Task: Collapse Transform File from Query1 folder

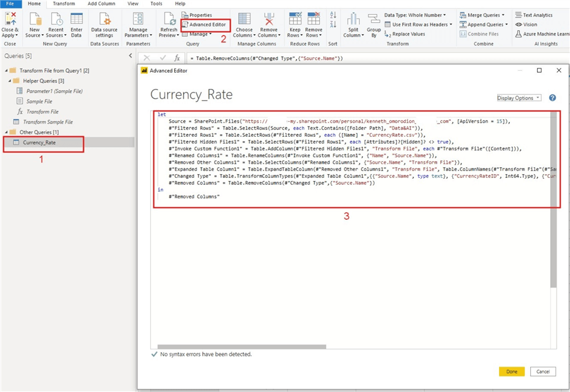Action: pyautogui.click(x=6, y=70)
